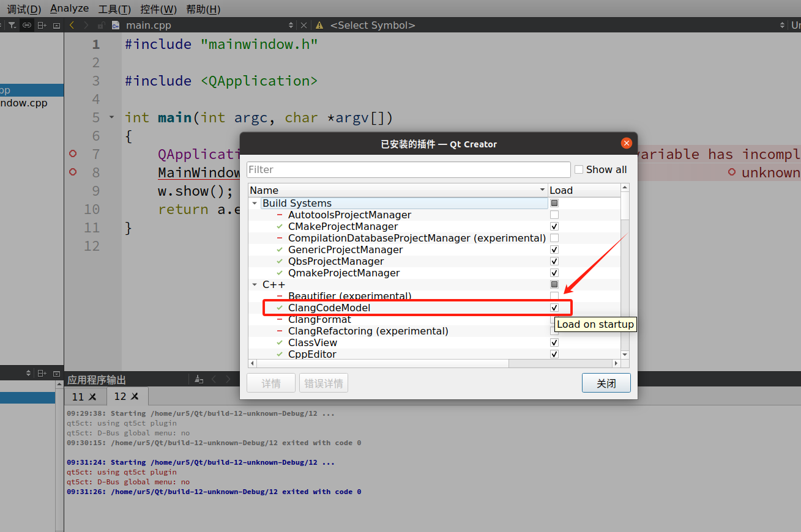Click the red error marker on line 8
The image size is (801, 532).
[73, 172]
